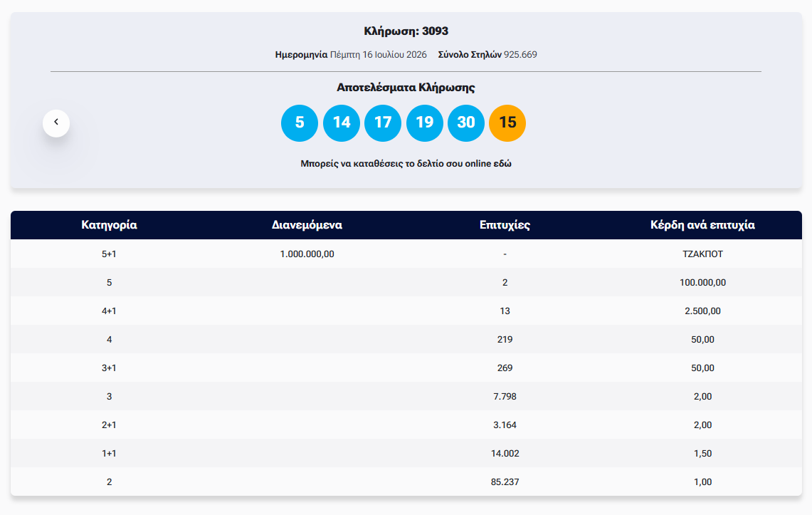Viewport: 812px width, 515px height.
Task: Click the blue ball number 5
Action: pyautogui.click(x=300, y=123)
